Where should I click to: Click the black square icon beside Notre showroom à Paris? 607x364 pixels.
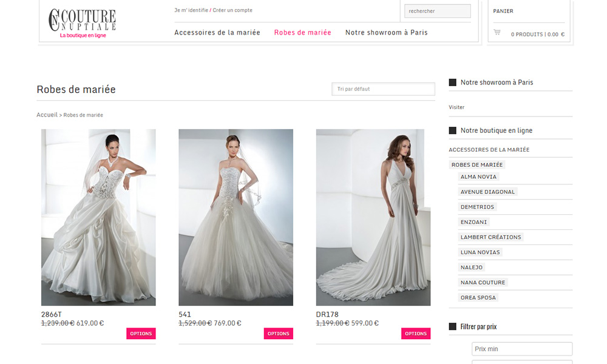(451, 81)
